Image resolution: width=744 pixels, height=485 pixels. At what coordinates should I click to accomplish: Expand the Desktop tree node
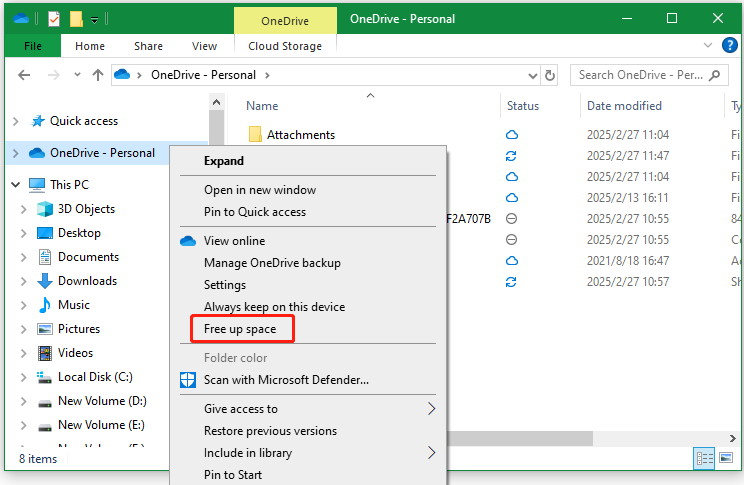(x=23, y=233)
